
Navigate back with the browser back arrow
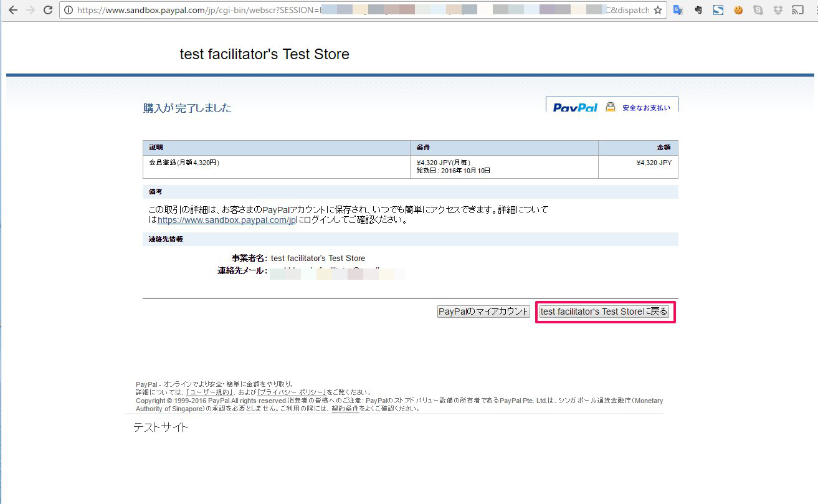[13, 9]
